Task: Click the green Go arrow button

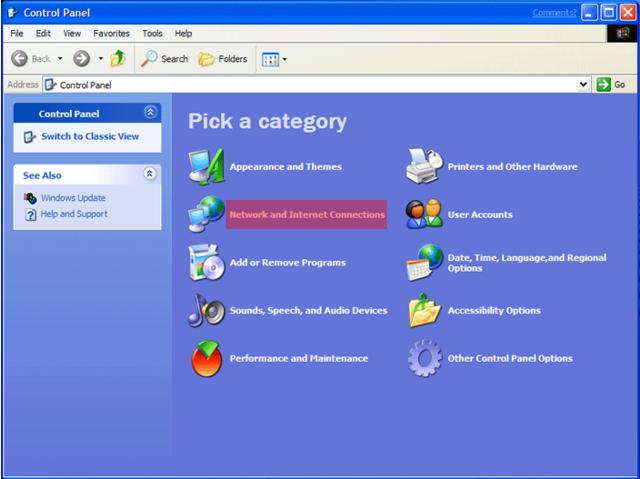Action: pos(603,84)
